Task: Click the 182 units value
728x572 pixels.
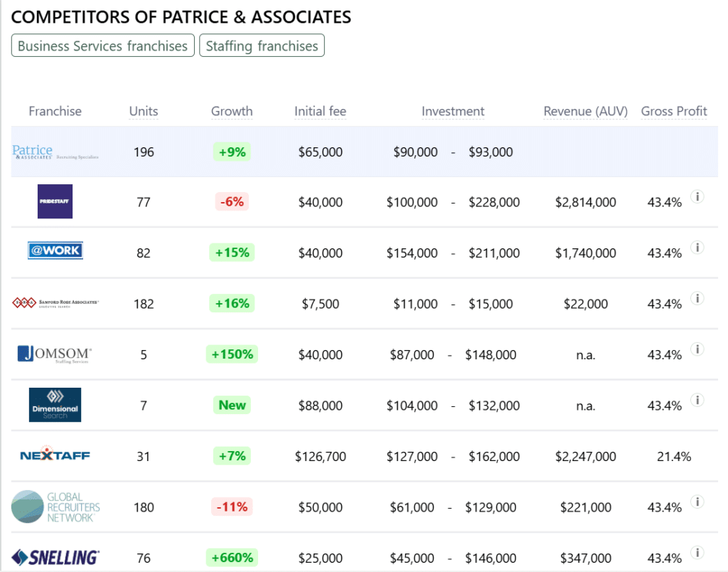Action: click(144, 304)
